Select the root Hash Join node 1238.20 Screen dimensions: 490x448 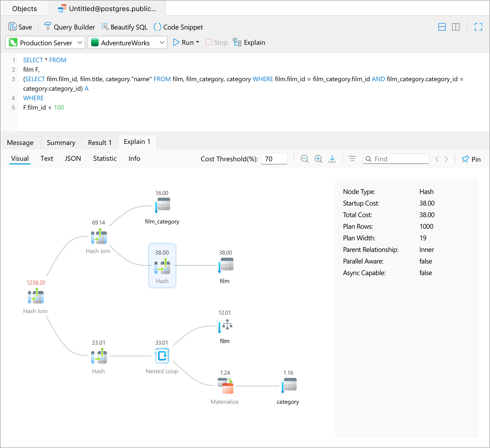[36, 296]
